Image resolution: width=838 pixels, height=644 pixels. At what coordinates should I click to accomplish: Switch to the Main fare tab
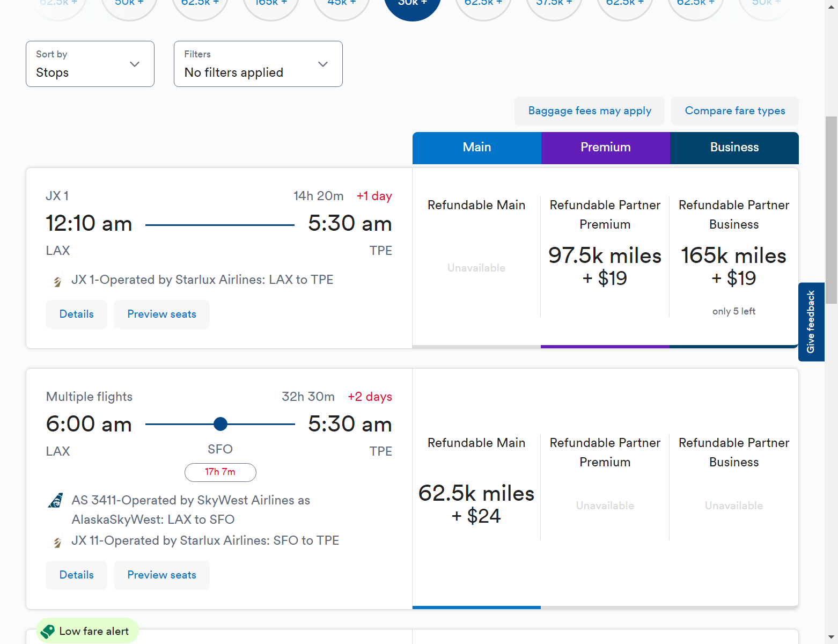(476, 148)
